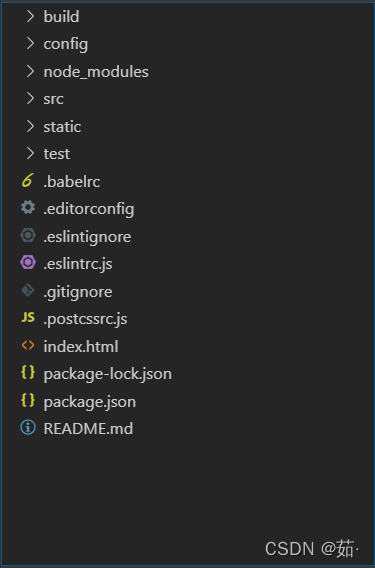
Task: Click the git icon beside .gitignore
Action: [28, 290]
